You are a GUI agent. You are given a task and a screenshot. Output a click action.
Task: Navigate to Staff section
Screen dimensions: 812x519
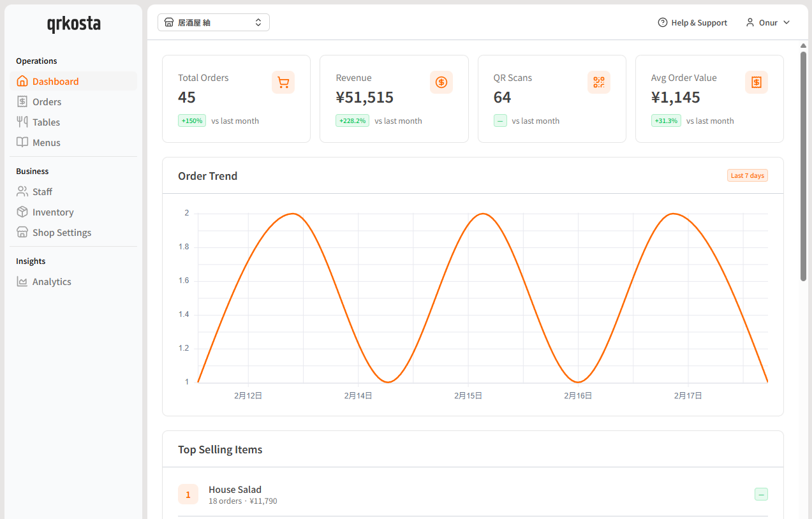pyautogui.click(x=42, y=192)
